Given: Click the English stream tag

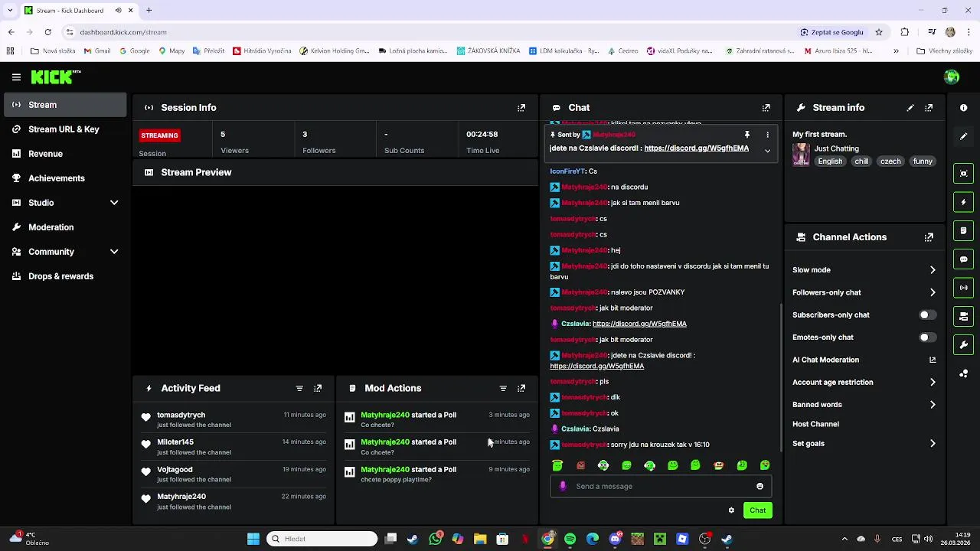Looking at the screenshot, I should click(829, 161).
